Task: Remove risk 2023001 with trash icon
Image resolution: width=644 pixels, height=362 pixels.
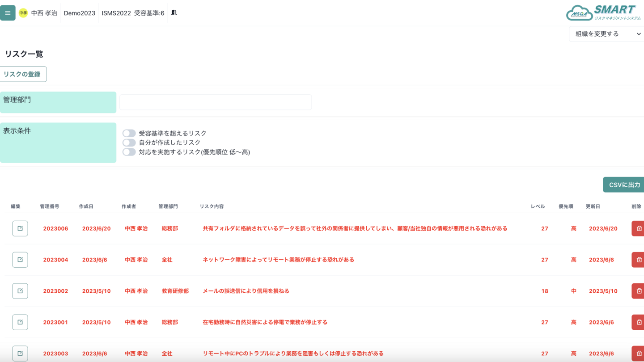Action: click(638, 322)
